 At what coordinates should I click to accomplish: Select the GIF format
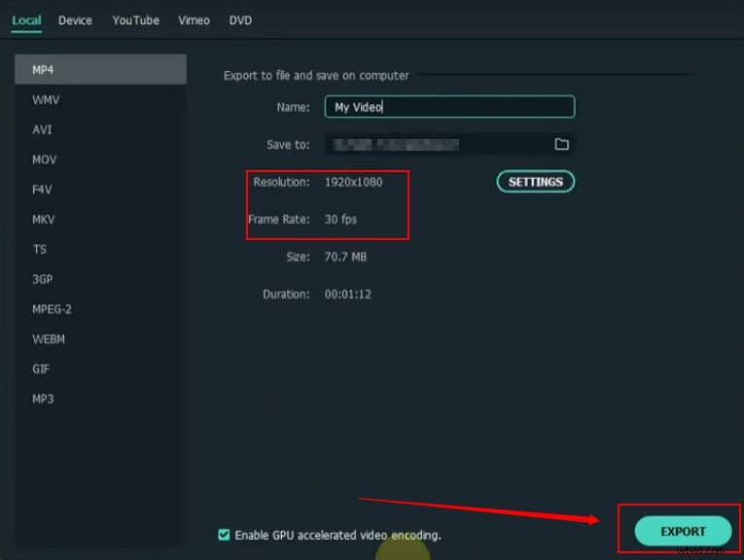click(100, 368)
